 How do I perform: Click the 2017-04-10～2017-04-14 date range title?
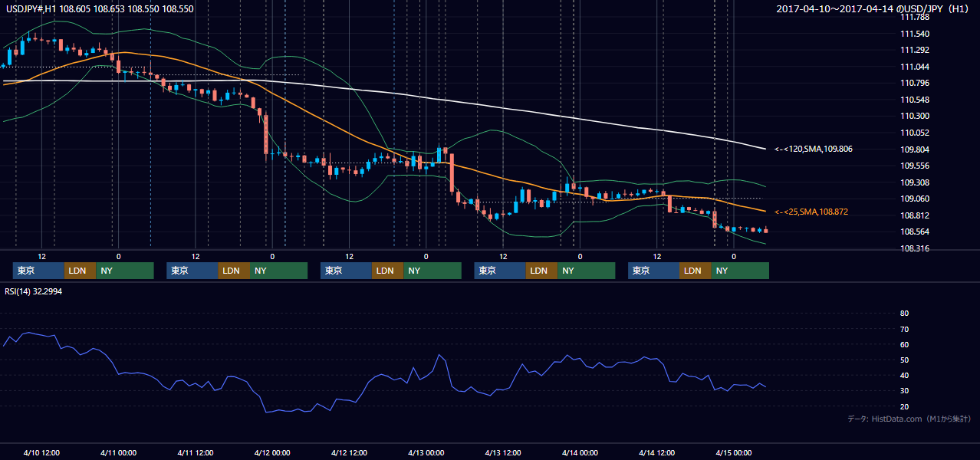874,9
